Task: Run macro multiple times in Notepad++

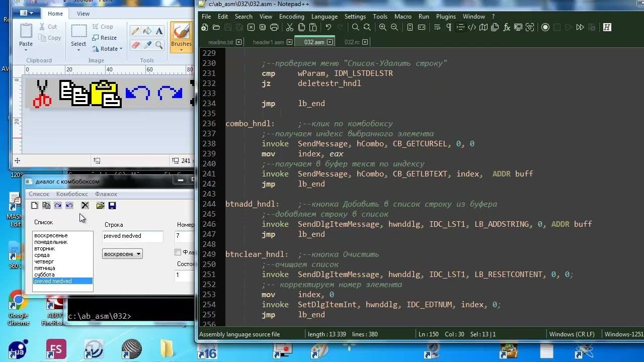Action: pyautogui.click(x=580, y=27)
